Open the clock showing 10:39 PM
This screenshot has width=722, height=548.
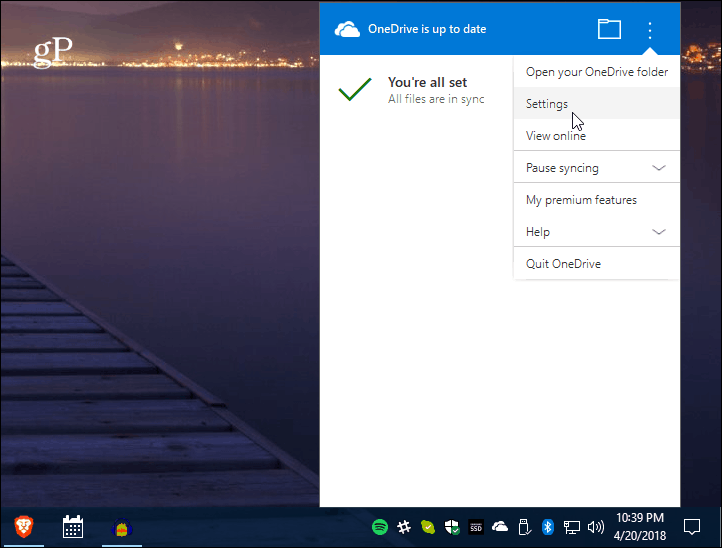pyautogui.click(x=640, y=527)
